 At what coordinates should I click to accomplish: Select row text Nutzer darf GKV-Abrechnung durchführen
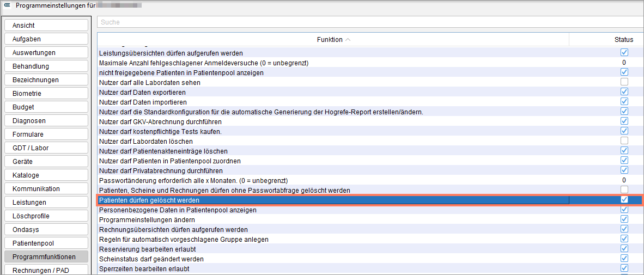point(161,121)
